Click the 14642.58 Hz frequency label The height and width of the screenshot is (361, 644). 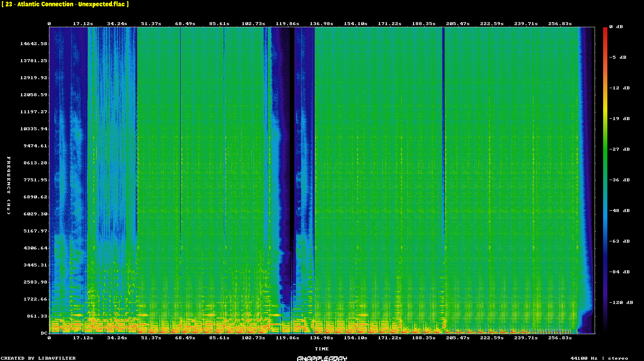34,44
